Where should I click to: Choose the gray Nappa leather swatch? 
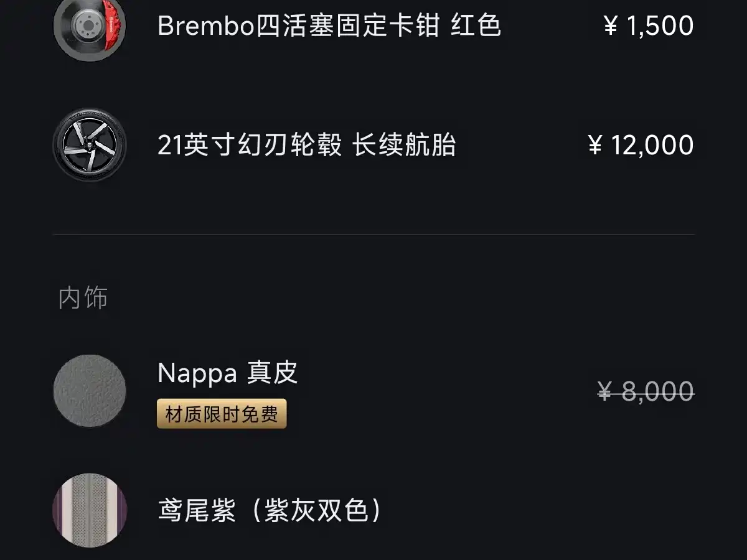pyautogui.click(x=90, y=391)
